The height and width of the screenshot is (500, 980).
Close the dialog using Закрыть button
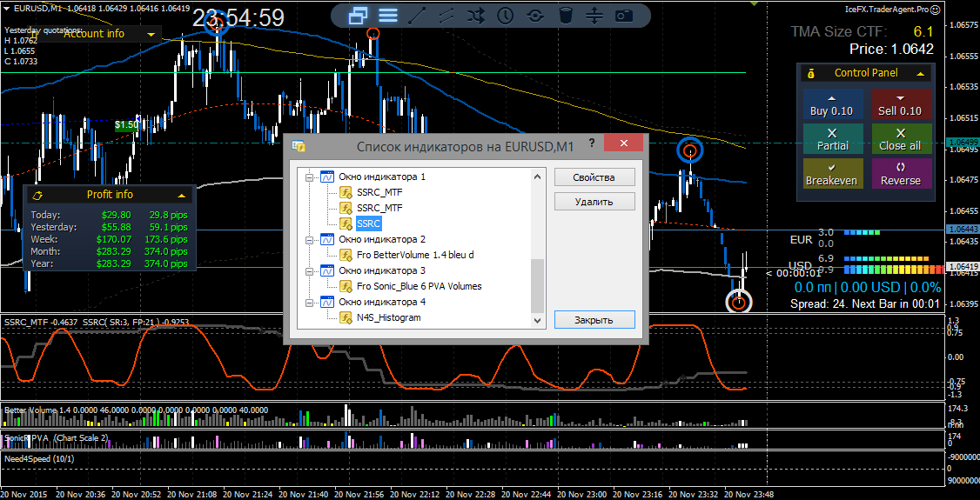[x=594, y=320]
